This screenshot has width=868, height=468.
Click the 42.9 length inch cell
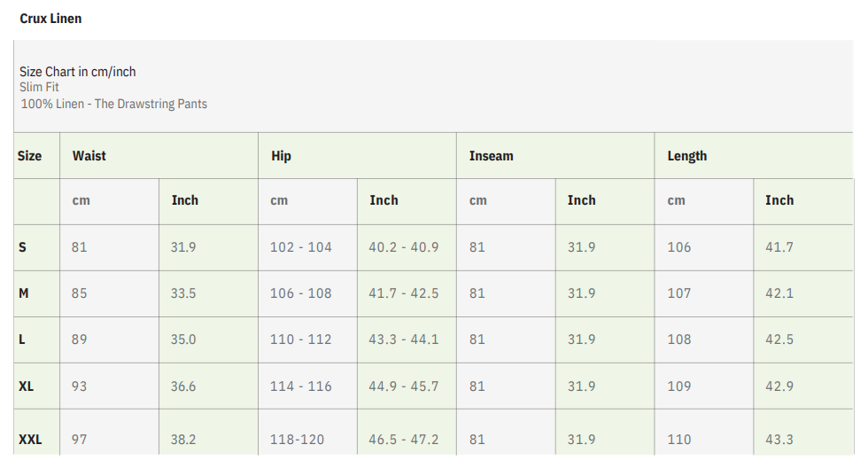click(779, 386)
